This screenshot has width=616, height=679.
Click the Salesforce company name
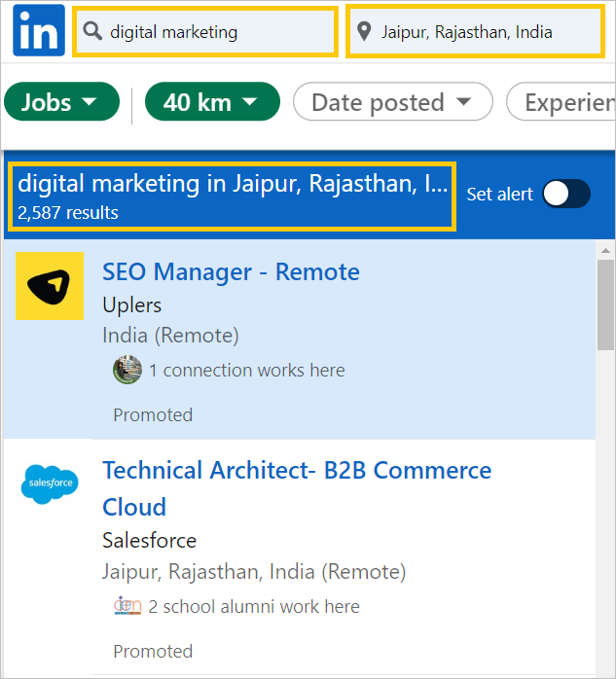[x=150, y=541]
